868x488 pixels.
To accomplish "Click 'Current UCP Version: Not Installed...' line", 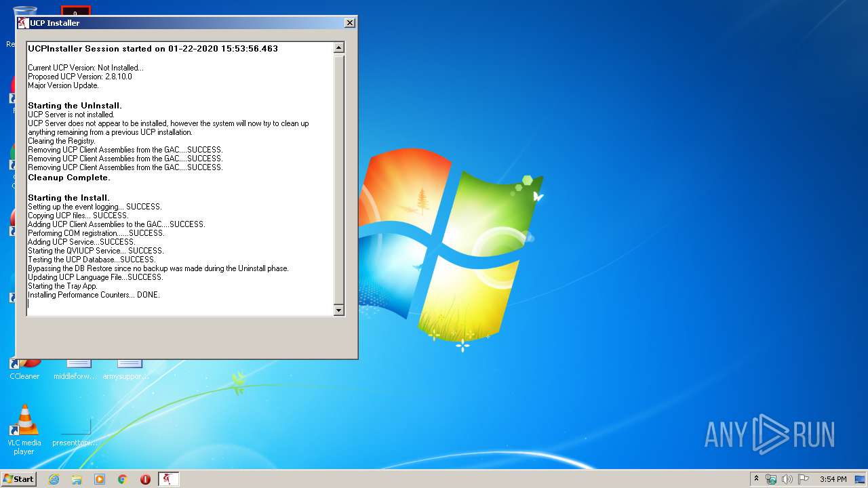I will tap(85, 68).
